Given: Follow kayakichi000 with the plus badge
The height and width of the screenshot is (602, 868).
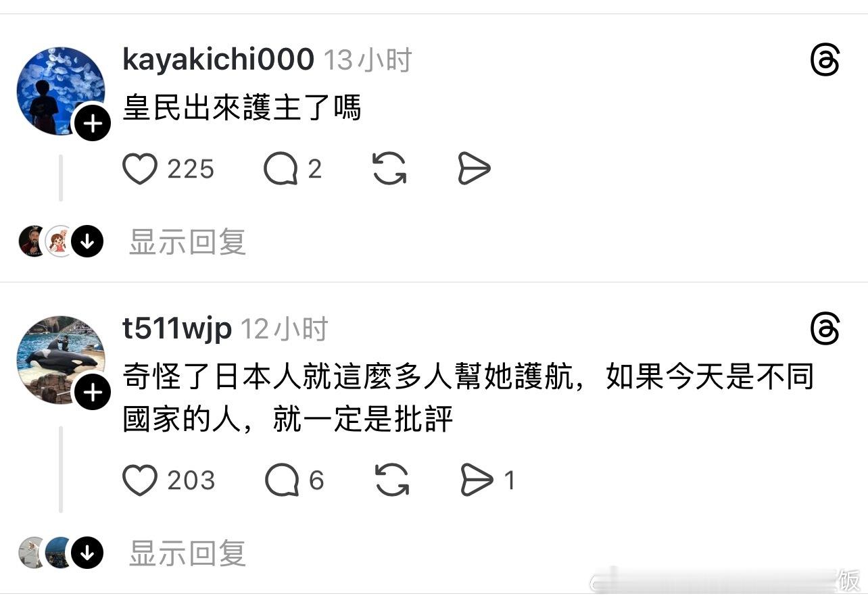Looking at the screenshot, I should [92, 124].
